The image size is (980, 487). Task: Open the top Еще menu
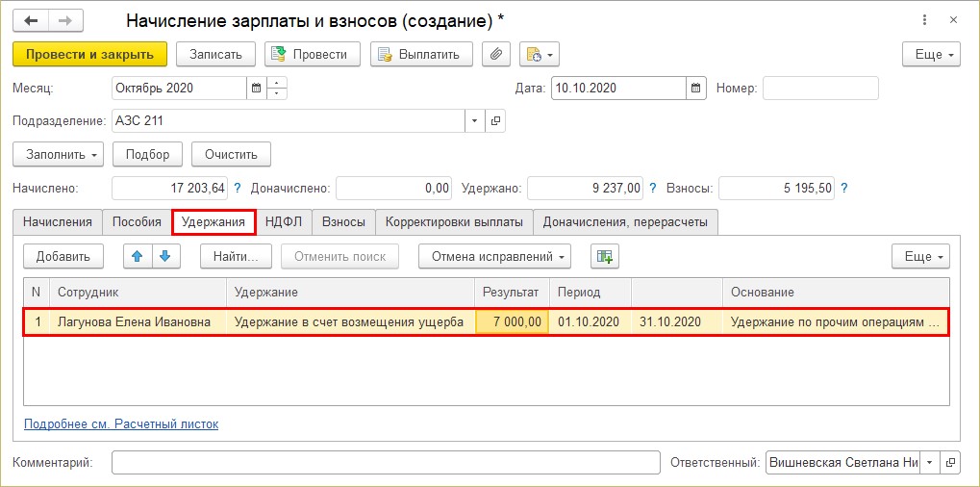coord(930,54)
